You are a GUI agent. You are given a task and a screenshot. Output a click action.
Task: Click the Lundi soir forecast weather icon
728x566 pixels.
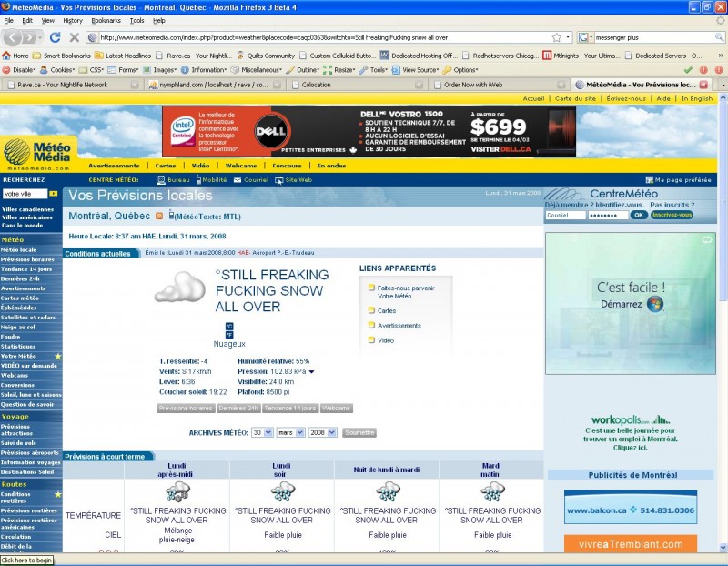tap(282, 491)
